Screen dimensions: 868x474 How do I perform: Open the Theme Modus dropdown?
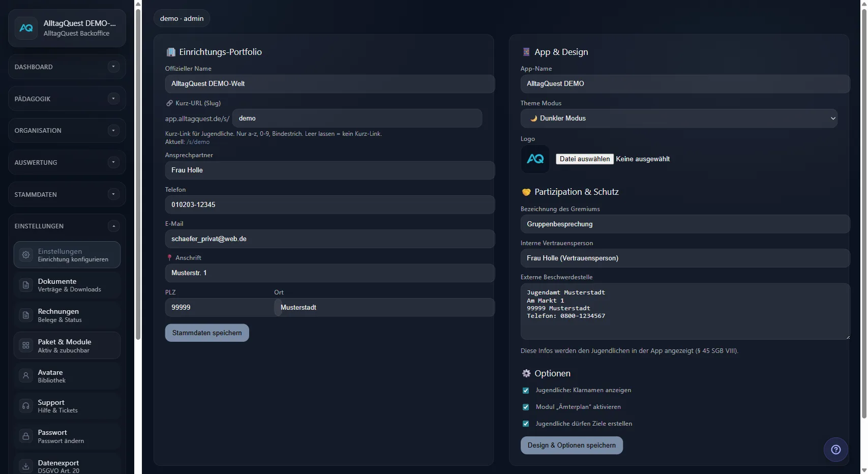(678, 118)
